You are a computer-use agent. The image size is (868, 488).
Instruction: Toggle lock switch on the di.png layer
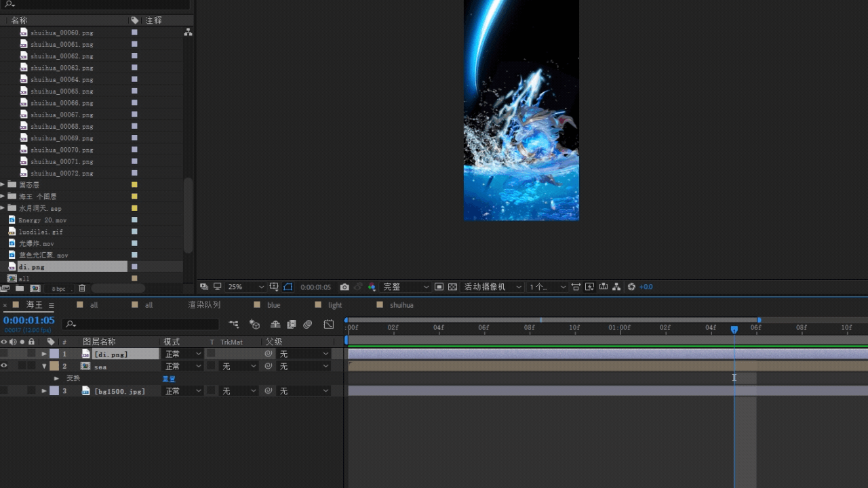click(31, 354)
